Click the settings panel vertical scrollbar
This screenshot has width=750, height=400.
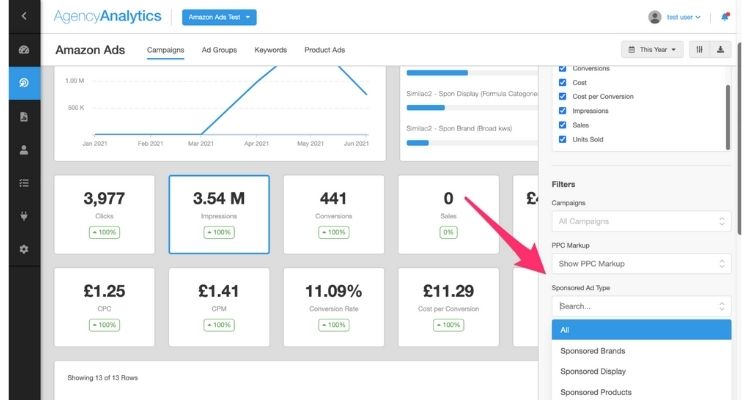coord(728,117)
